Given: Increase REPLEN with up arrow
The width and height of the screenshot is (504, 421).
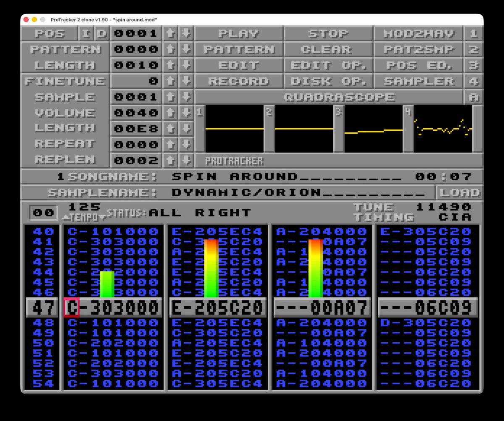Looking at the screenshot, I should tap(170, 160).
